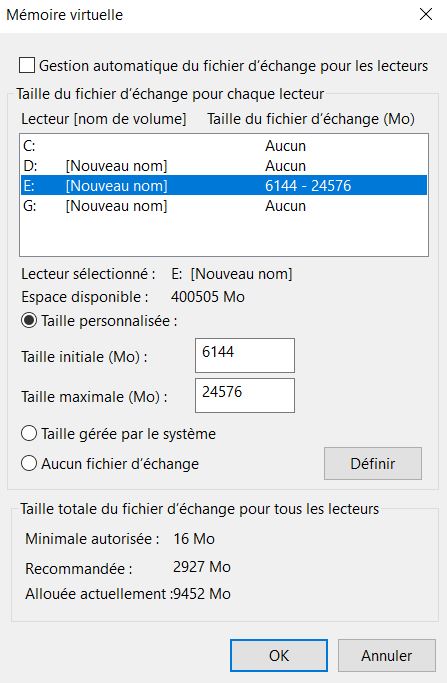The image size is (447, 683).
Task: Click the Définir button
Action: coord(372,463)
